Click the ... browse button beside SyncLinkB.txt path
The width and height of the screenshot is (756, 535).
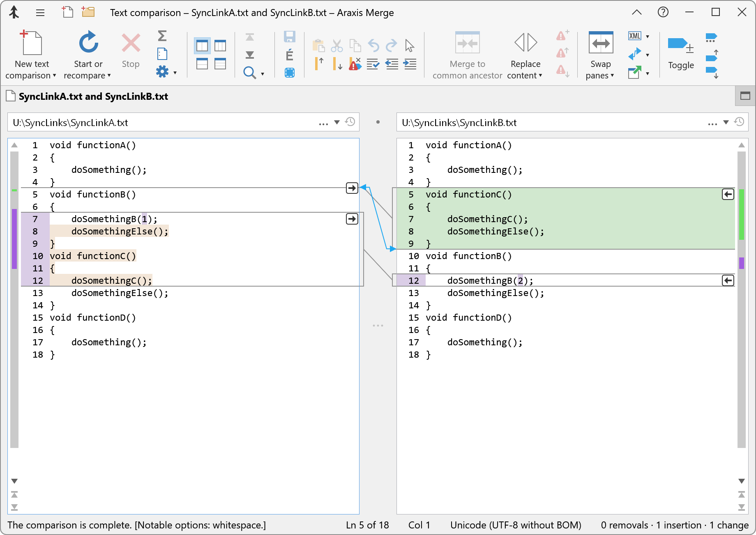click(x=712, y=123)
